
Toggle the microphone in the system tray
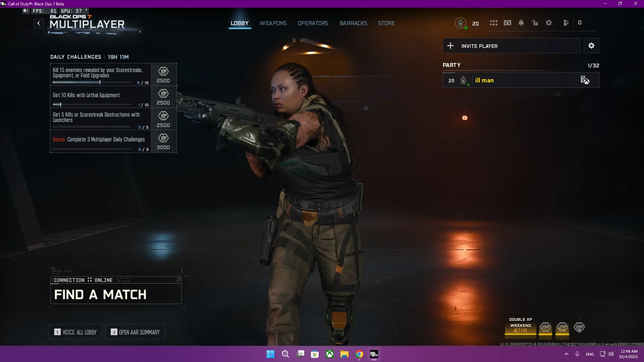coord(577,354)
